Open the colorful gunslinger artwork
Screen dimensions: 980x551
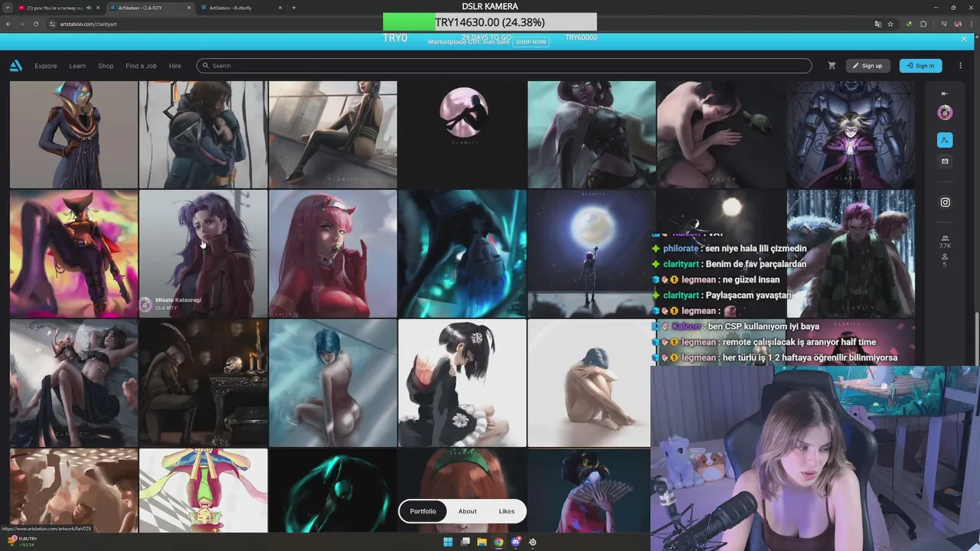click(73, 253)
